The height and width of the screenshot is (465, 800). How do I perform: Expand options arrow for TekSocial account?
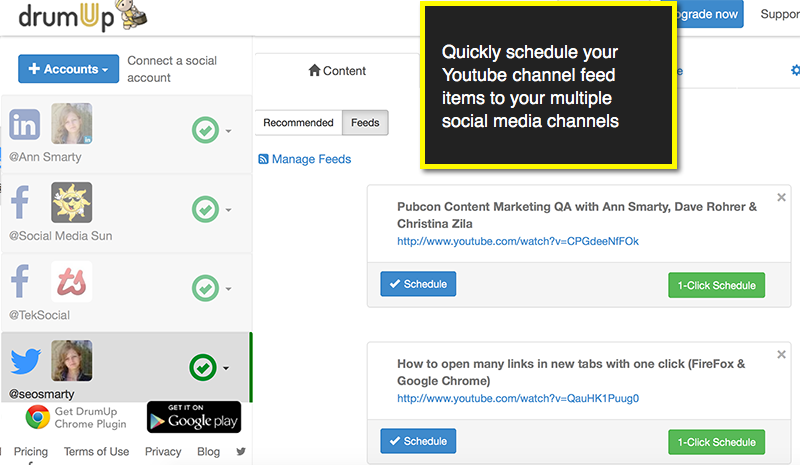[x=229, y=289]
